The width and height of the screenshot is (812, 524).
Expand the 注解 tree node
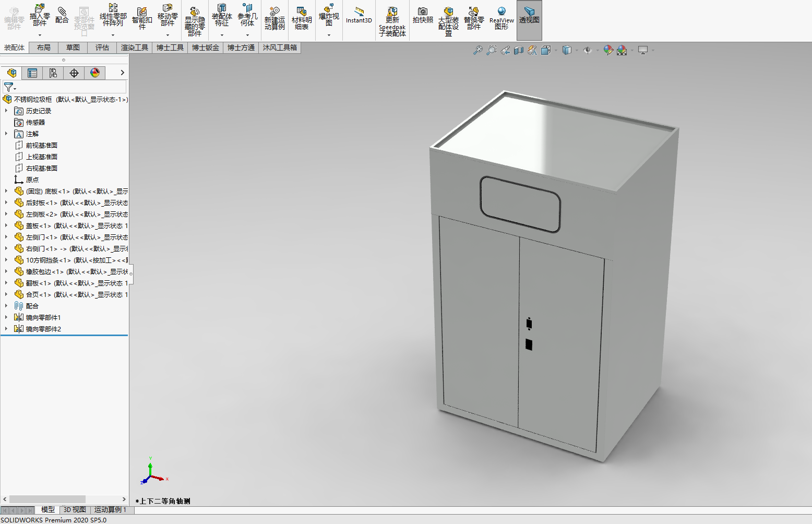point(6,134)
